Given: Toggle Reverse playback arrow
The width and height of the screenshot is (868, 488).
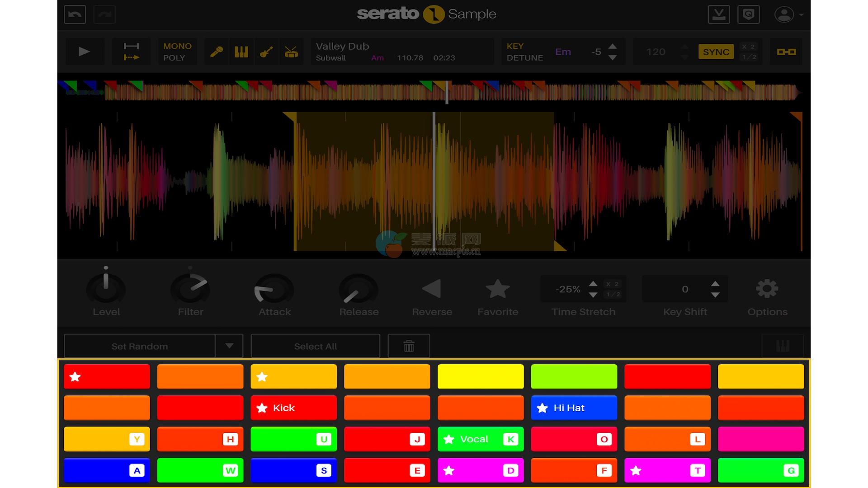Looking at the screenshot, I should point(432,289).
